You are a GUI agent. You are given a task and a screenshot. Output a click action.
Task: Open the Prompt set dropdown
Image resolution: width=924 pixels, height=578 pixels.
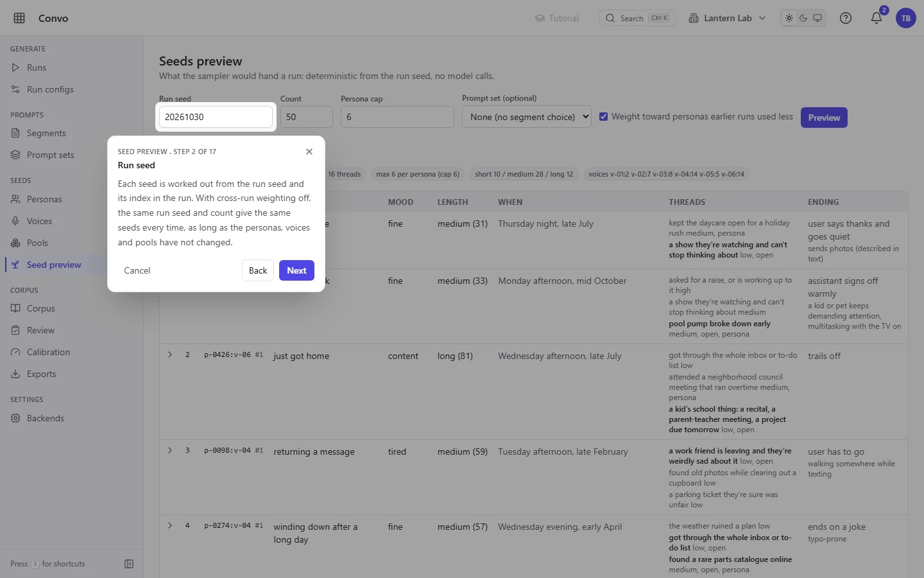(526, 117)
